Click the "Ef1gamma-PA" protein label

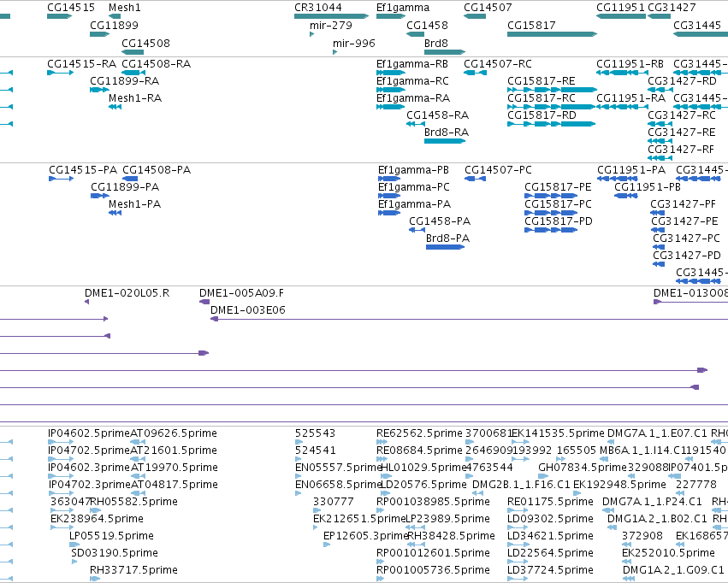[415, 204]
